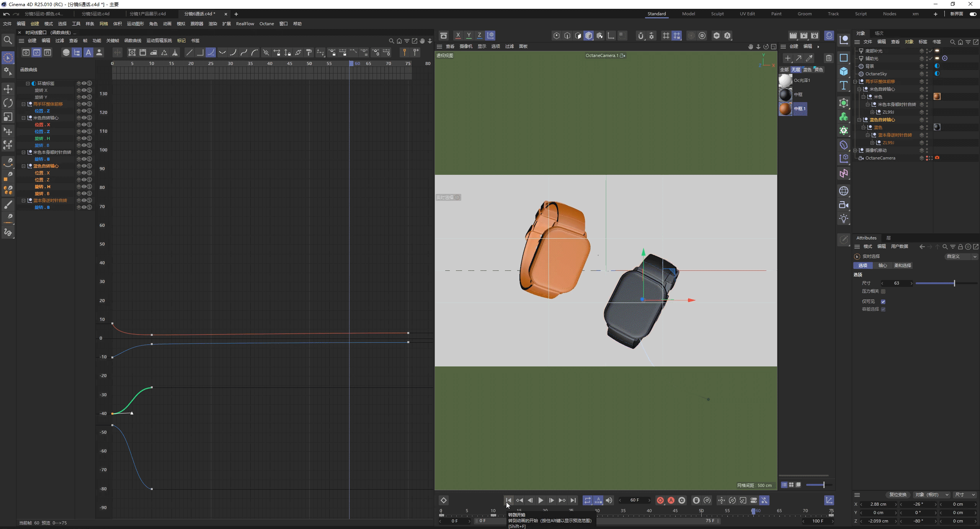Click the Text spline tool icon
The width and height of the screenshot is (980, 529).
pyautogui.click(x=844, y=86)
